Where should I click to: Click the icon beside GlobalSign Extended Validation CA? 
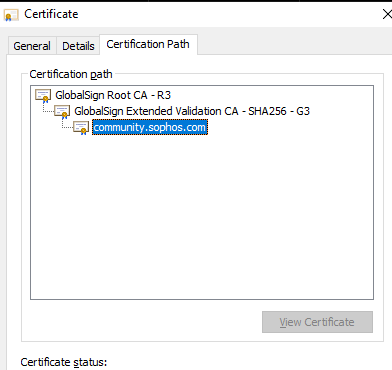click(62, 112)
